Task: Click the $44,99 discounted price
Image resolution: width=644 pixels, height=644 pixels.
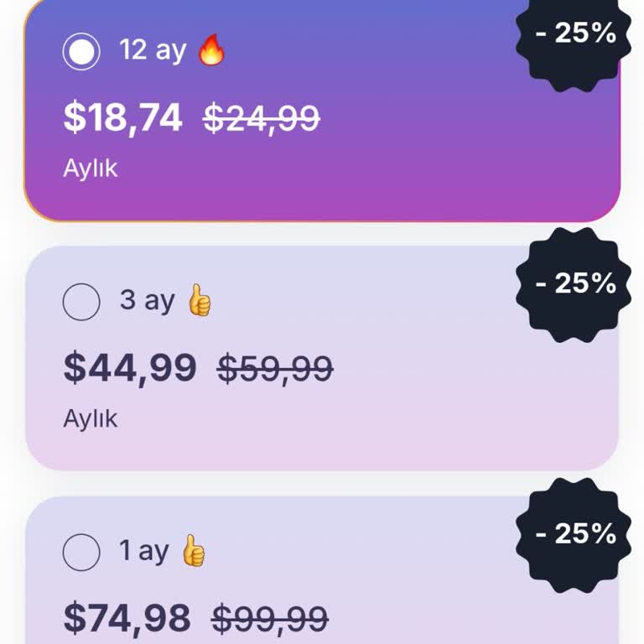Action: pos(130,368)
